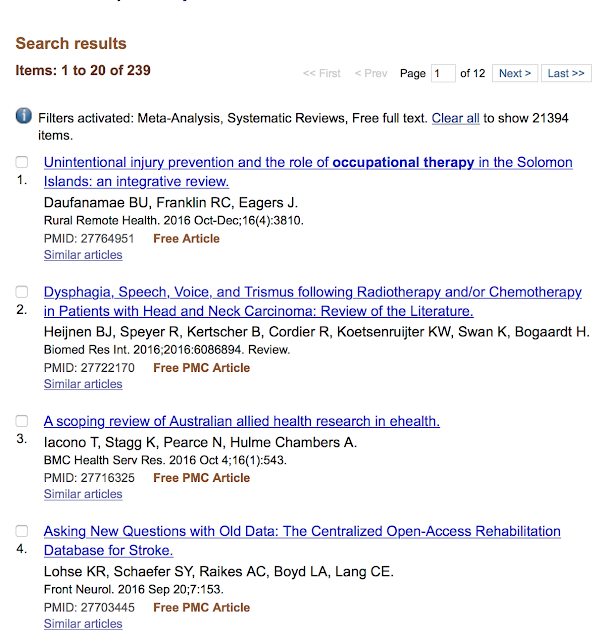Viewport: 598px width, 640px height.
Task: View similar articles for result 4
Action: (83, 624)
